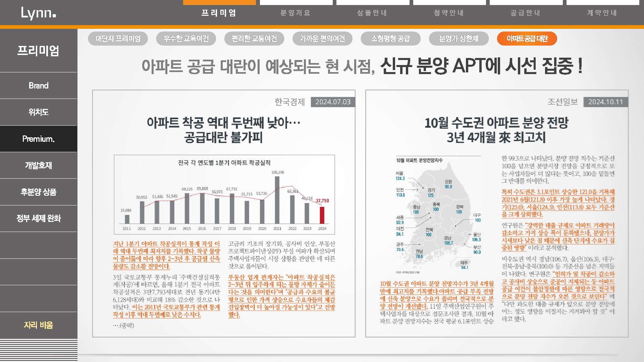The image size is (644, 362).
Task: Open 후분양 상품 sidebar page
Action: click(x=39, y=192)
